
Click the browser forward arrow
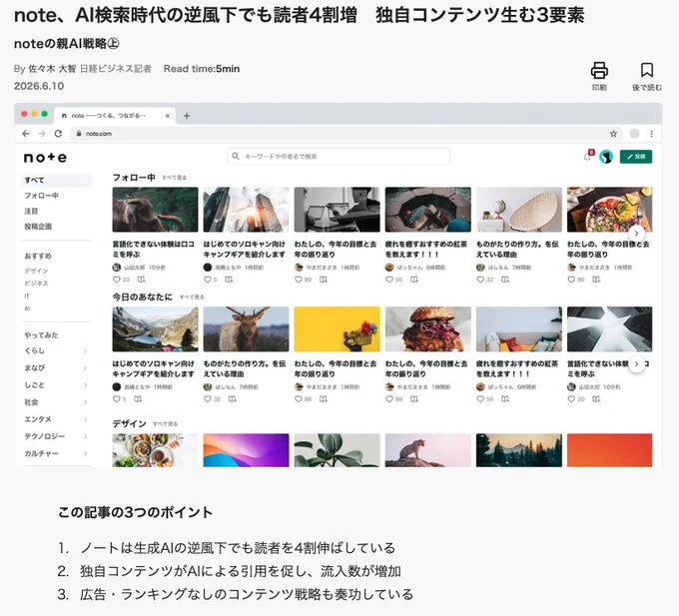(42, 134)
